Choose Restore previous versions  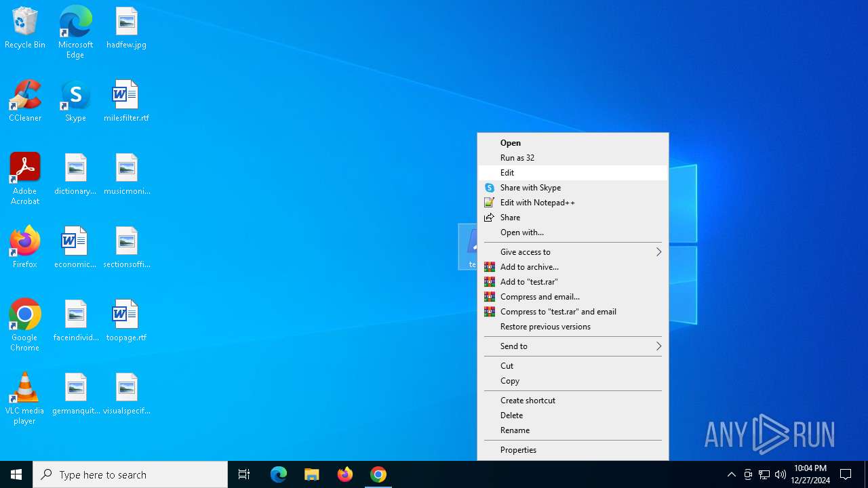[x=573, y=327]
